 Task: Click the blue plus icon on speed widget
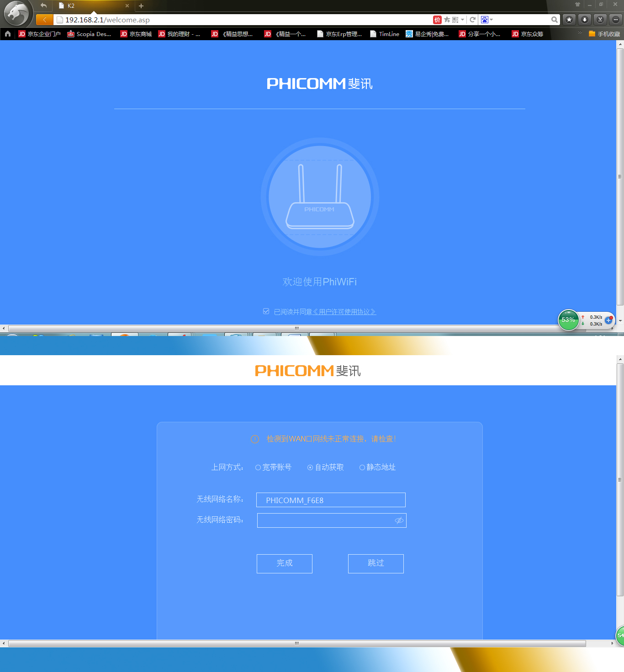(x=608, y=320)
